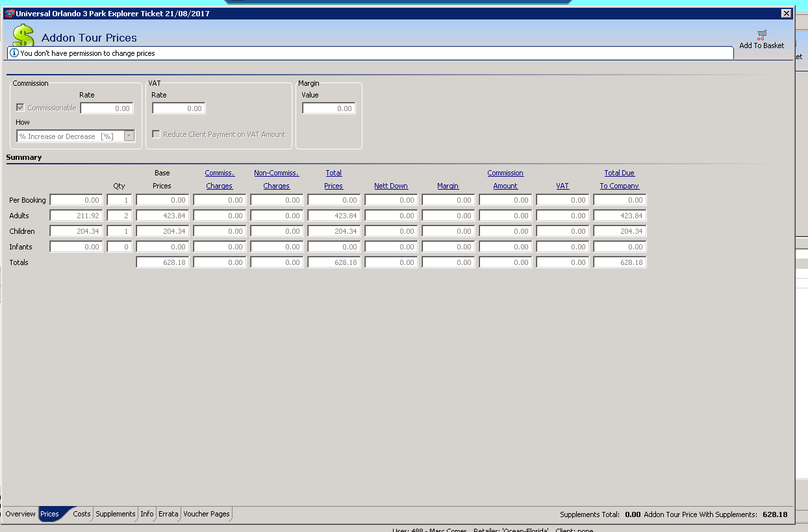Go to the Voucher Pages tab
808x532 pixels.
[x=207, y=514]
